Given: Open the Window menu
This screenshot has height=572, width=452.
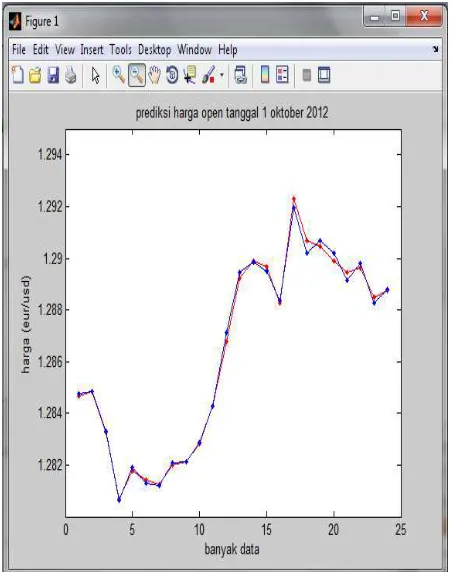Looking at the screenshot, I should pyautogui.click(x=194, y=49).
